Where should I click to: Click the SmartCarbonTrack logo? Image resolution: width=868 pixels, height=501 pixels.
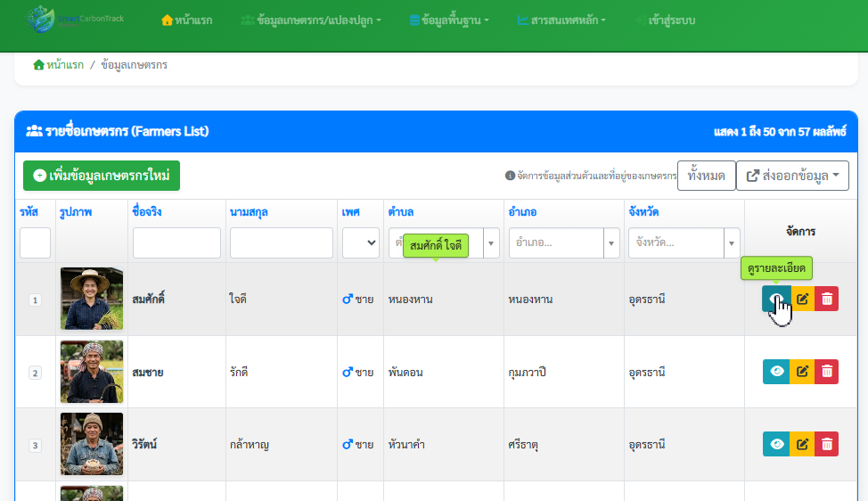(75, 20)
